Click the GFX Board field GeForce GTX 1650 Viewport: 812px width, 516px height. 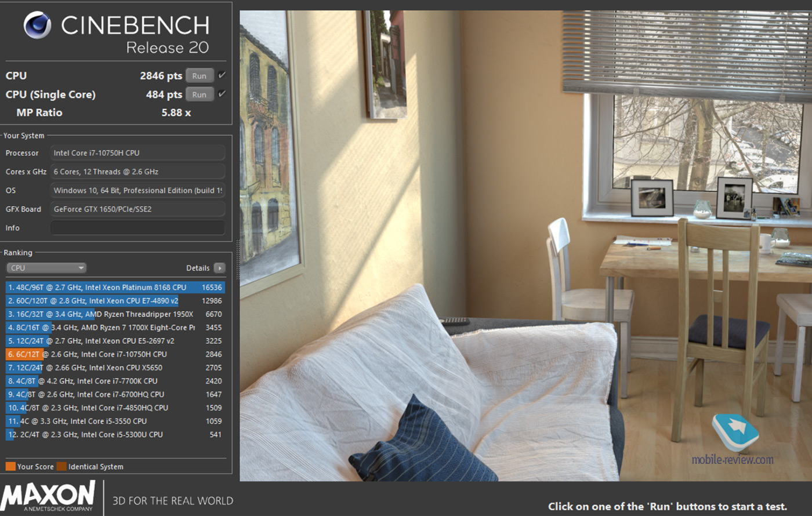(137, 209)
